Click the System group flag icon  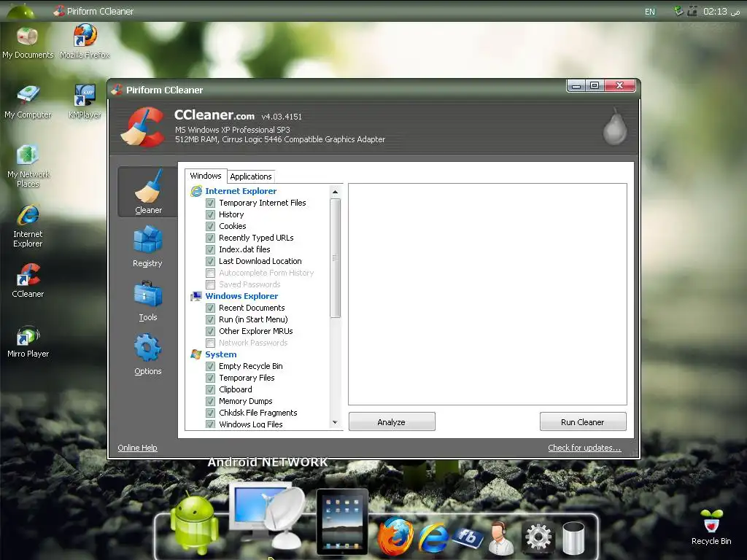point(196,354)
